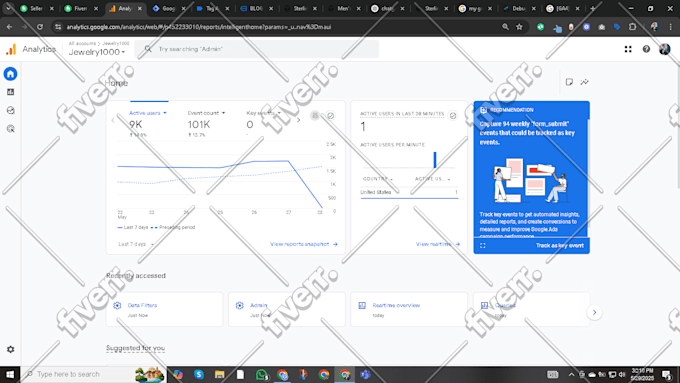Show previous metrics with the left chevron
680x383 pixels.
113,120
